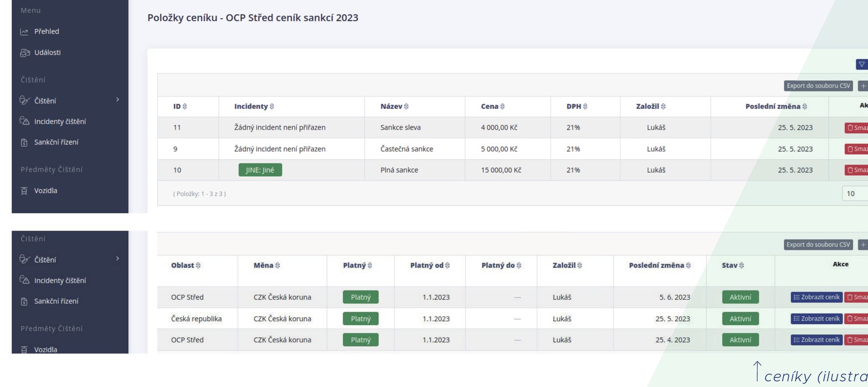Open Incidenty čištění in the sidebar beside the Oblast table
The height and width of the screenshot is (387, 868).
(60, 280)
